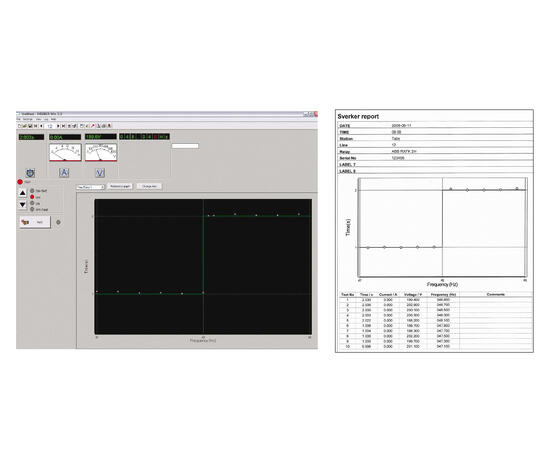This screenshot has height=450, width=550.
Task: Click the 'Sverker report' title
Action: click(358, 116)
